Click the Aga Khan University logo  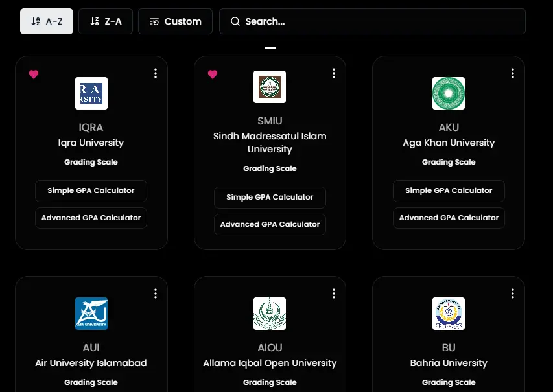pos(449,93)
